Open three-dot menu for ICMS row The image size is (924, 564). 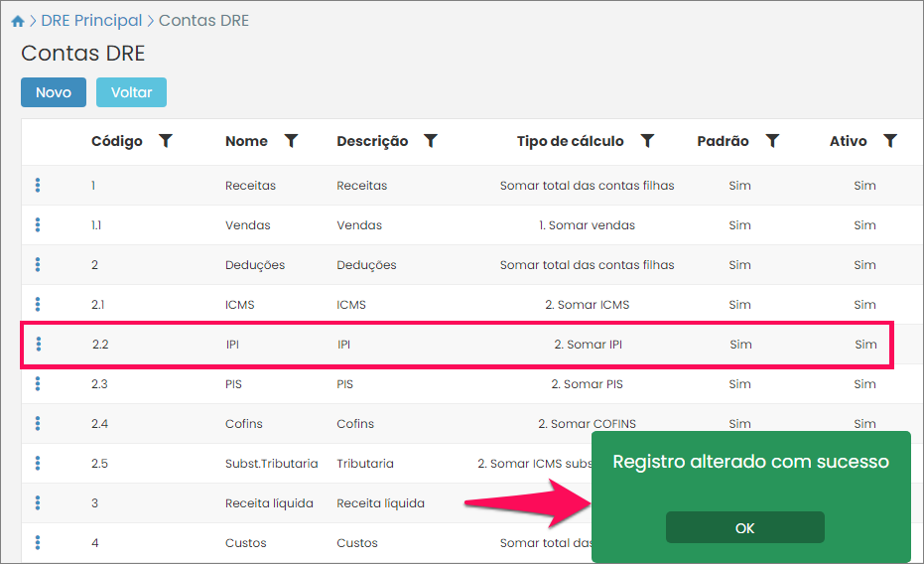[38, 305]
